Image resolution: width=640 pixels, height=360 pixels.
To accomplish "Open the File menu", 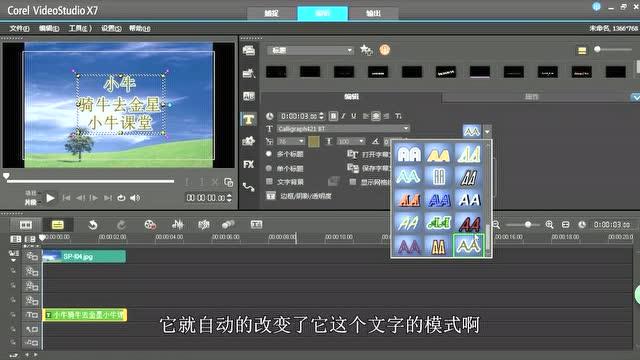I will 19,28.
